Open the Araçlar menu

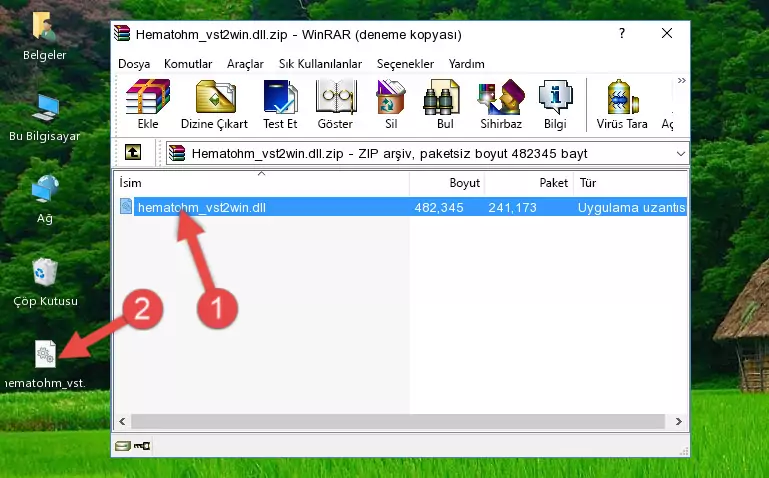point(245,64)
